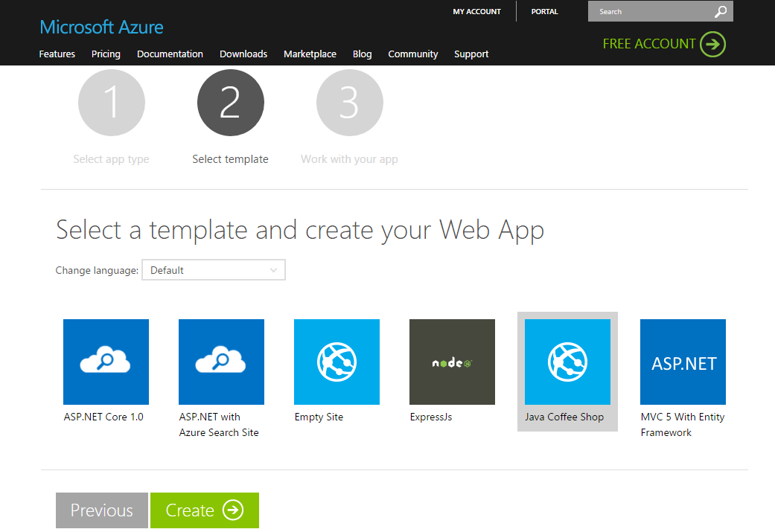Go to Documentation in the navigation

[x=170, y=54]
